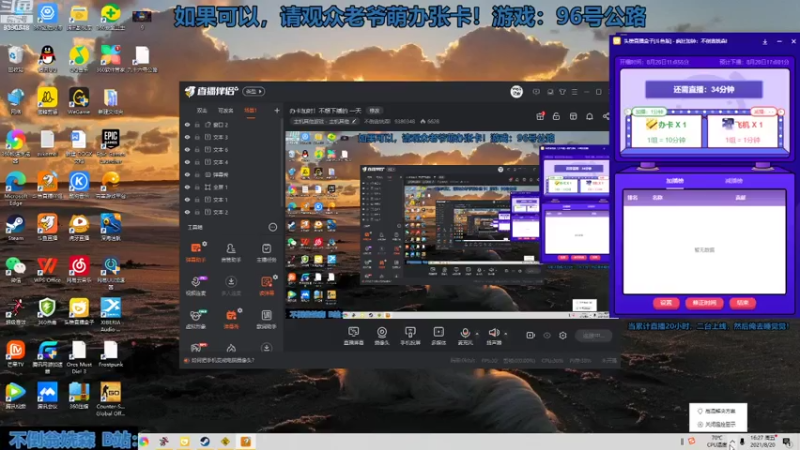Click the record video icon in bottom bar
Image resolution: width=800 pixels, height=450 pixels.
(x=531, y=335)
